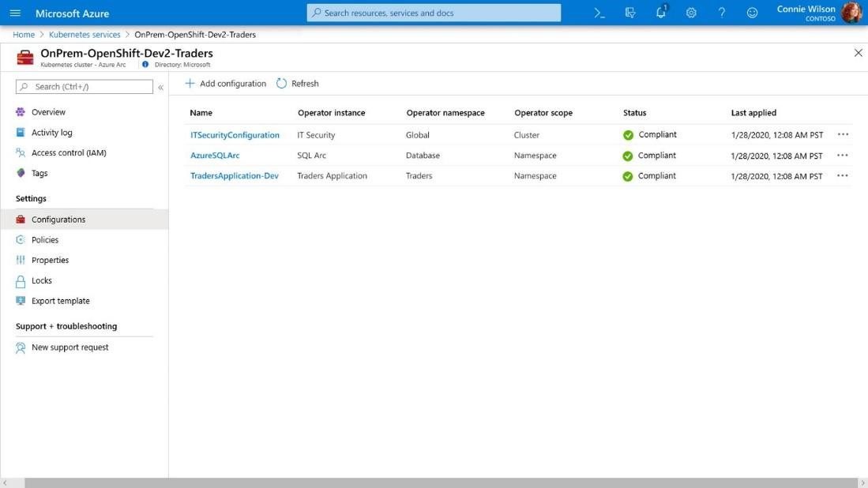This screenshot has height=488, width=868.
Task: Open the ITSecurityConfiguration entry
Action: [235, 134]
